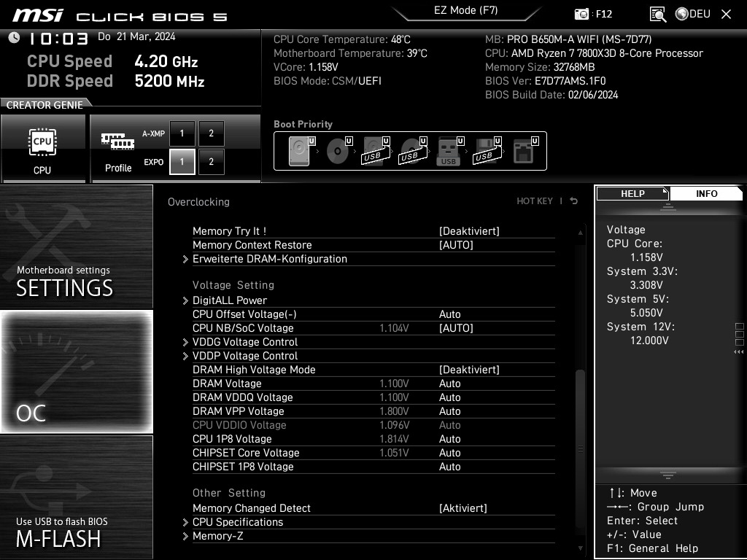
Task: Enable A-XMP profile 2
Action: tap(211, 133)
